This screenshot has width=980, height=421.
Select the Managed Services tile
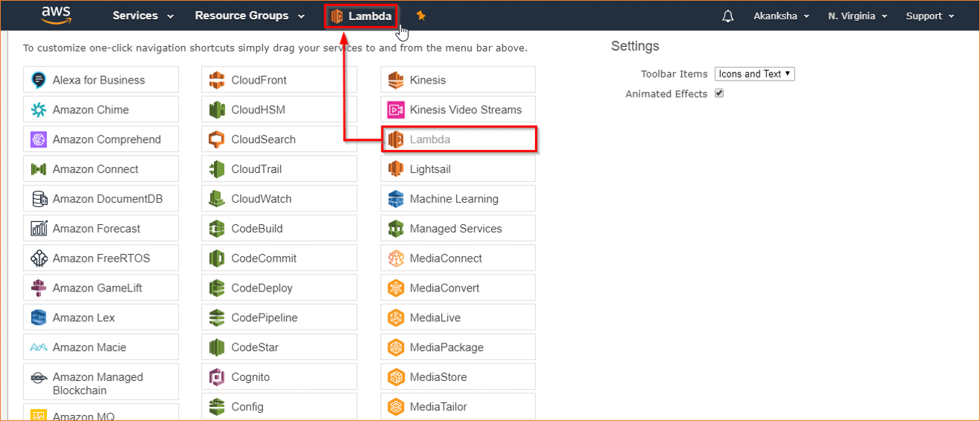[x=458, y=229]
